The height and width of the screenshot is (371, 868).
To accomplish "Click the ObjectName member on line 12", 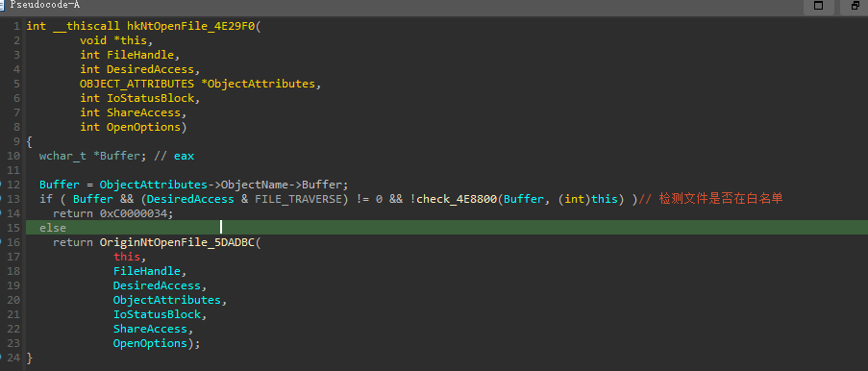I will pos(255,185).
